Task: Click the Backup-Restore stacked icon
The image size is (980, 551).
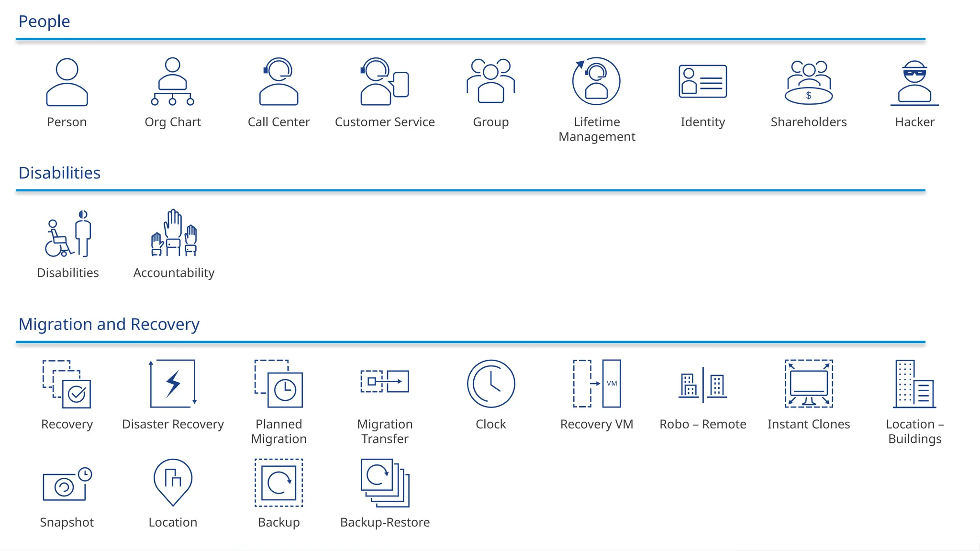Action: tap(385, 483)
